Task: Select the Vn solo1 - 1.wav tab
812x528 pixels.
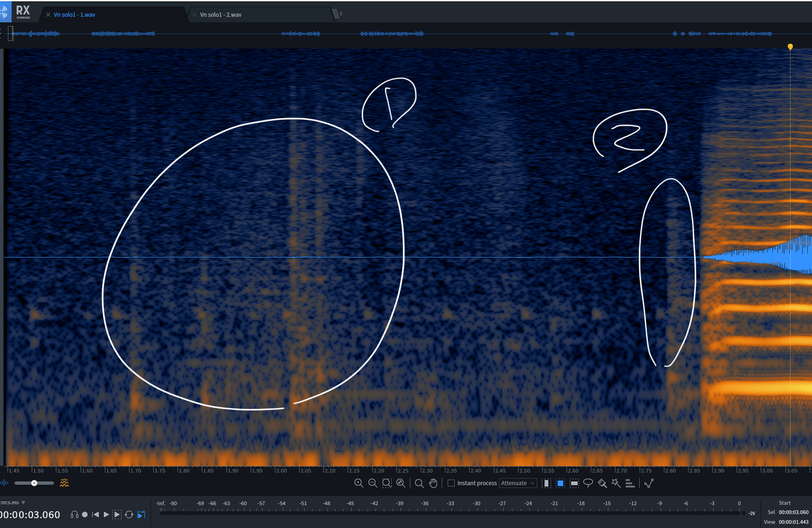Action: tap(75, 15)
